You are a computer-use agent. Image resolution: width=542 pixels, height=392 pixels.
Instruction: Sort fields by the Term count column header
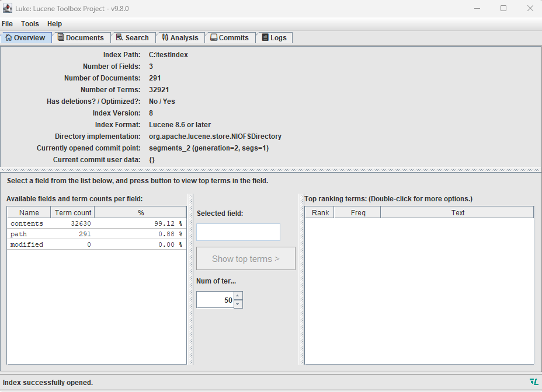(x=72, y=212)
